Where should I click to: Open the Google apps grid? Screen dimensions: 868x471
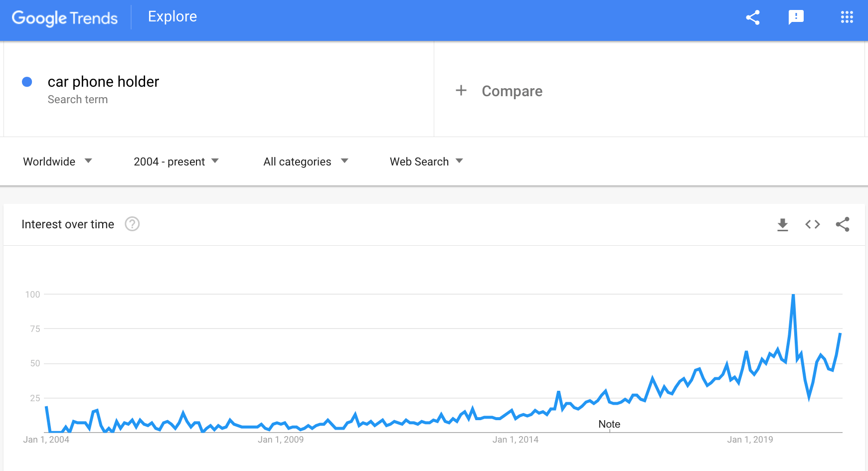coord(847,17)
